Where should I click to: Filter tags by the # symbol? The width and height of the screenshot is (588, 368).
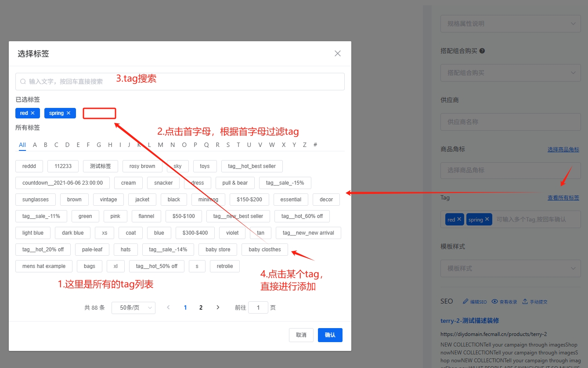pos(315,145)
